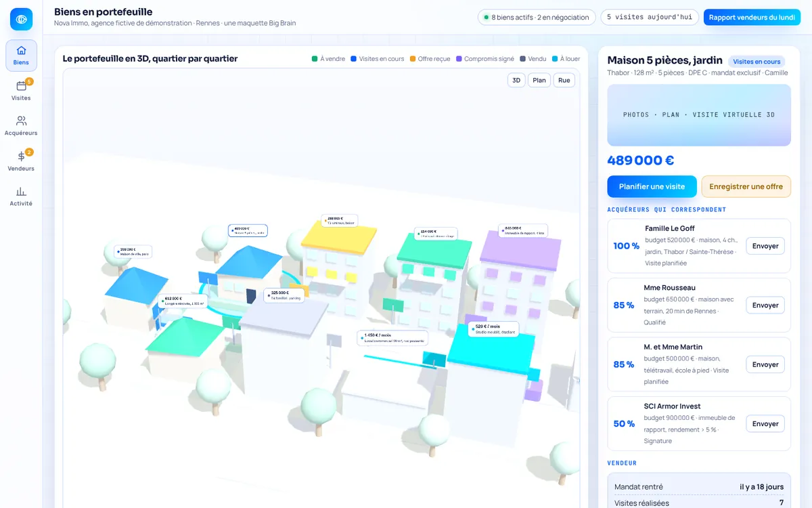812x508 pixels.
Task: Click the Biens en portefeuille heading
Action: tap(104, 12)
